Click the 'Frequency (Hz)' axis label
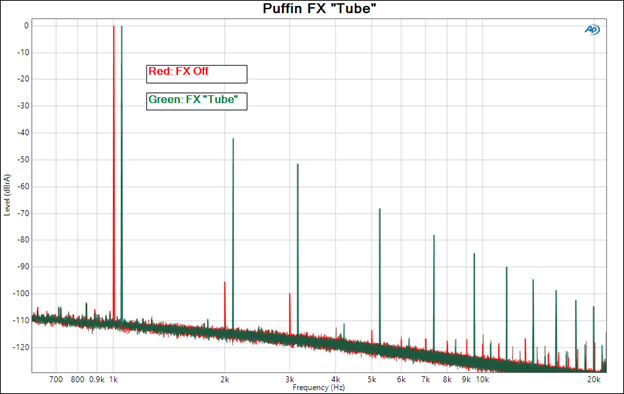 (x=319, y=387)
